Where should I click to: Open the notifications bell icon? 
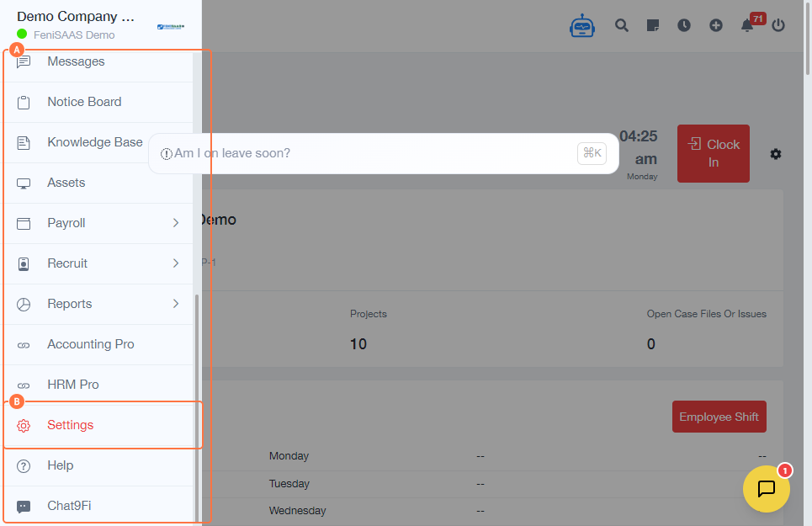click(747, 25)
